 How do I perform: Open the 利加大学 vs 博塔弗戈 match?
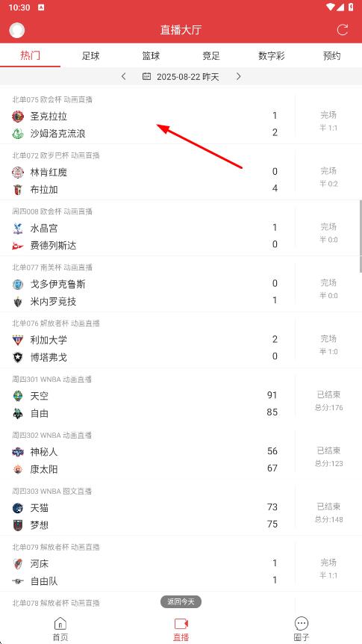(x=181, y=341)
